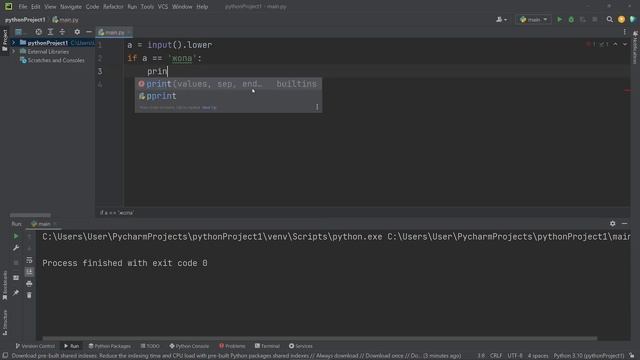This screenshot has height=360, width=640.
Task: Rerun main in Run panel
Action: click(16, 236)
